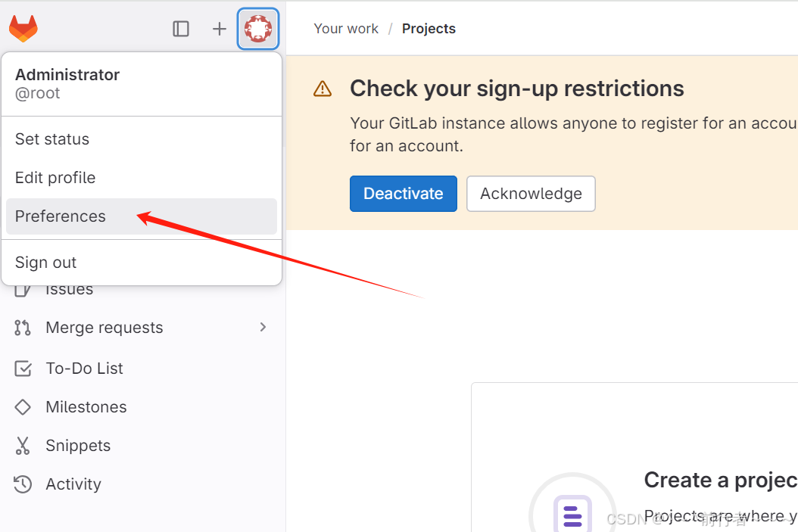
Task: Open Milestones in sidebar
Action: (142, 407)
